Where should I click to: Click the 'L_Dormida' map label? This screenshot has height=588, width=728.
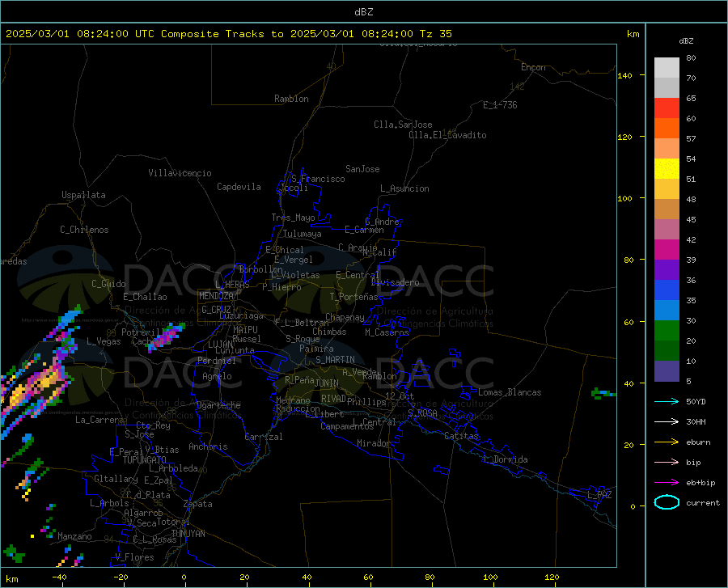click(x=506, y=459)
